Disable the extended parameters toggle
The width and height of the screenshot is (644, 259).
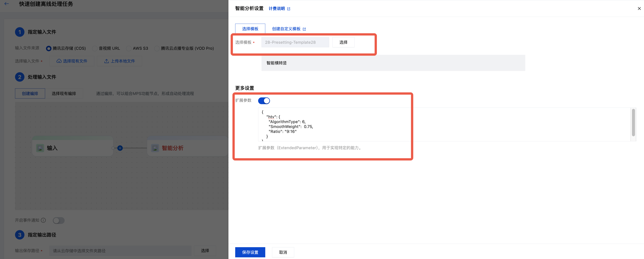(x=264, y=101)
